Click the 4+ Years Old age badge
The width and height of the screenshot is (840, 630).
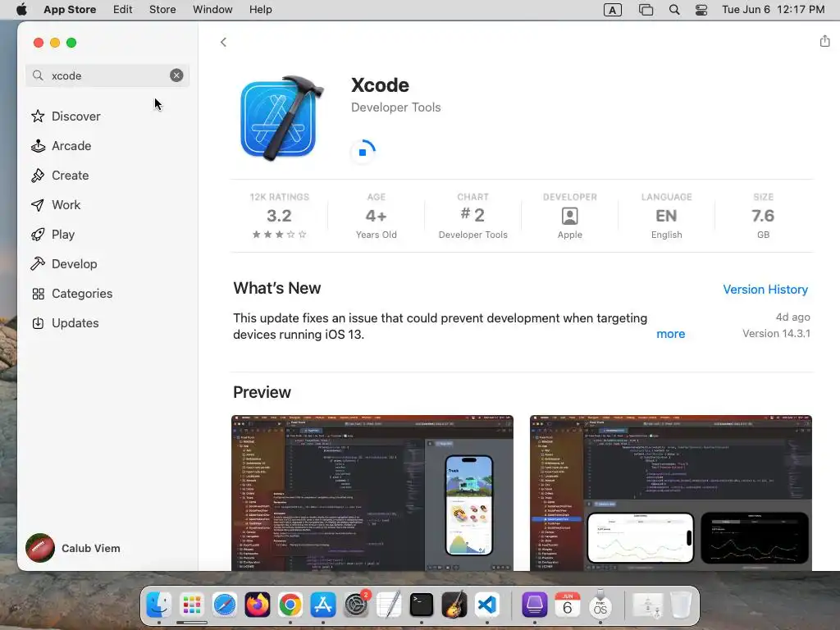[376, 216]
